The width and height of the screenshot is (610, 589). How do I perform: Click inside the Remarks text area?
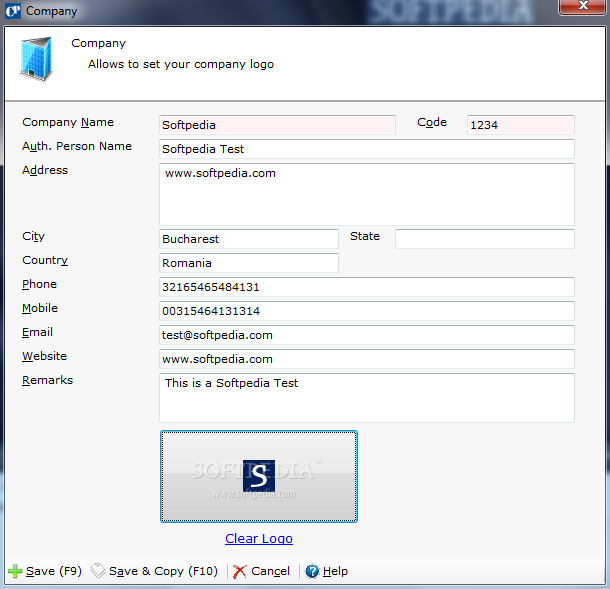[x=367, y=398]
